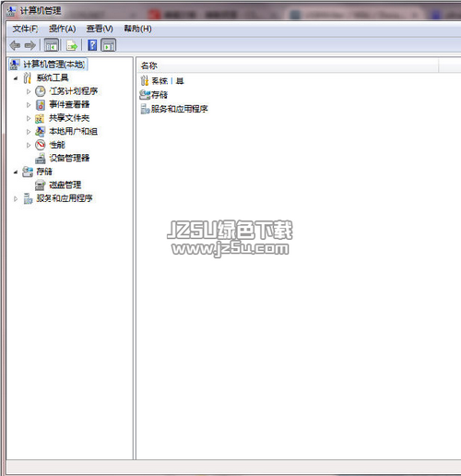Screen dimensions: 461x476
Task: Click the 事件查看器 icon in tree
Action: (x=41, y=105)
